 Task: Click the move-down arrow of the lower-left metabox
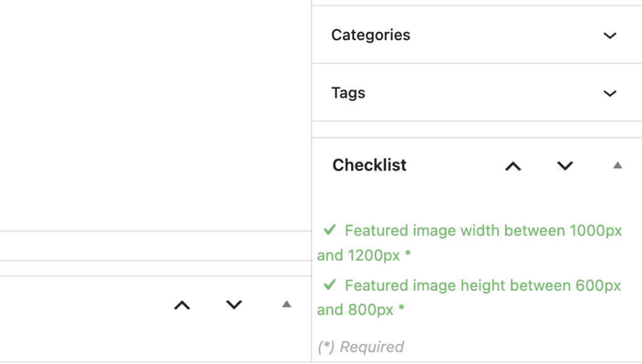pos(233,306)
